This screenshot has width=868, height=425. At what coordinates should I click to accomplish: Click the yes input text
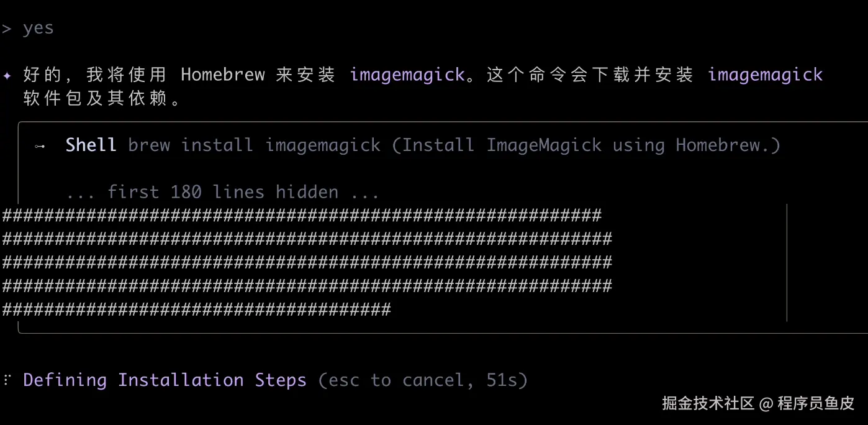click(x=38, y=29)
